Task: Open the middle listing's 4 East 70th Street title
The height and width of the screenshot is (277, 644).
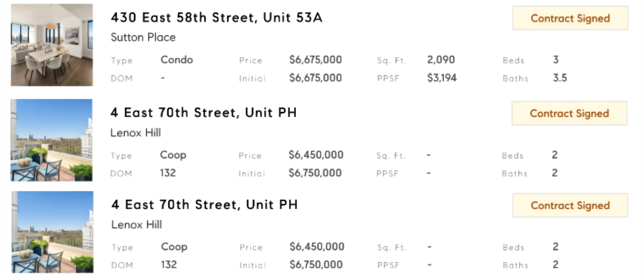Action: 204,113
